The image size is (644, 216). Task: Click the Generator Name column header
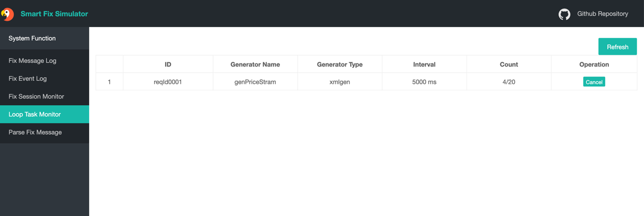[x=255, y=64]
